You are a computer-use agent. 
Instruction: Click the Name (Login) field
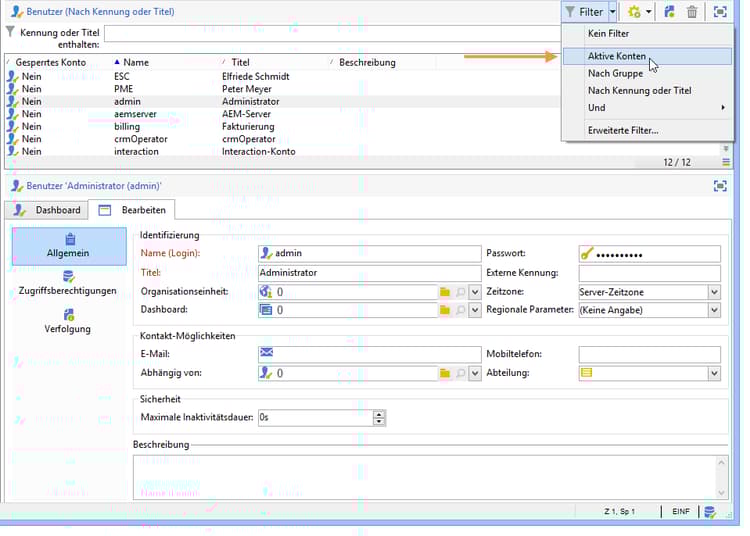pyautogui.click(x=369, y=253)
